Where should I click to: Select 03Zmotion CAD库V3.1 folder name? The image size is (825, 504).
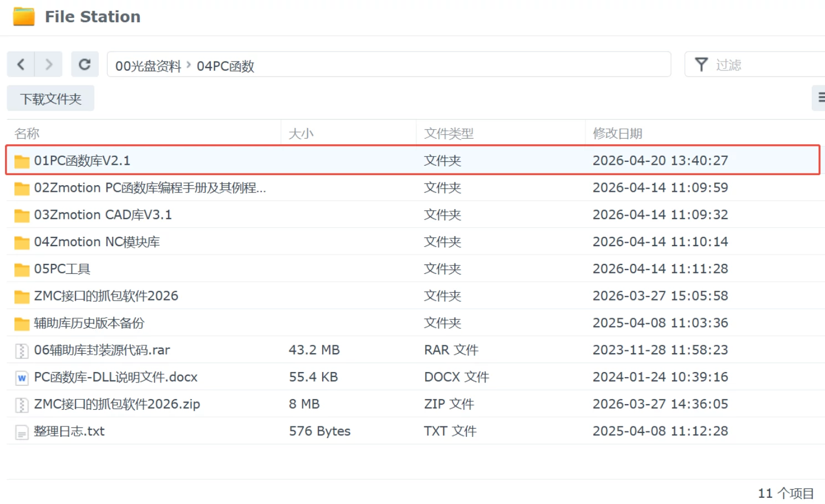pos(103,215)
